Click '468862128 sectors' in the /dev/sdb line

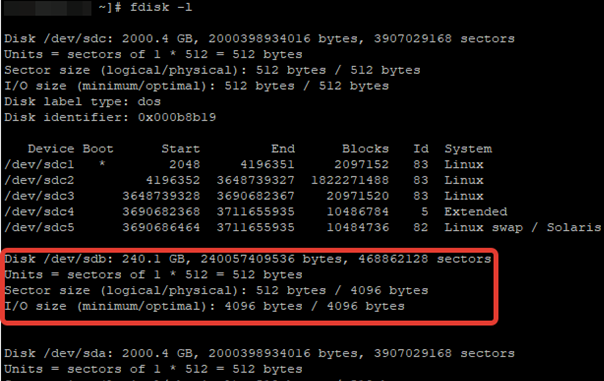point(425,259)
